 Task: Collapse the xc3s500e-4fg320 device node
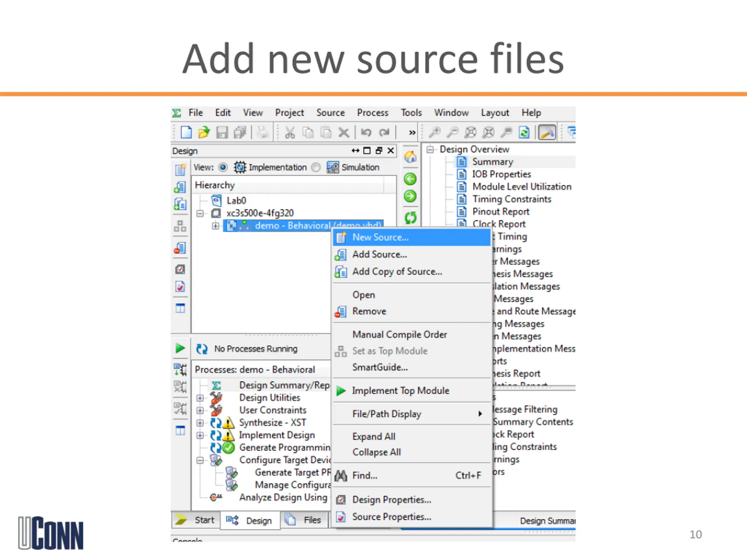click(200, 213)
